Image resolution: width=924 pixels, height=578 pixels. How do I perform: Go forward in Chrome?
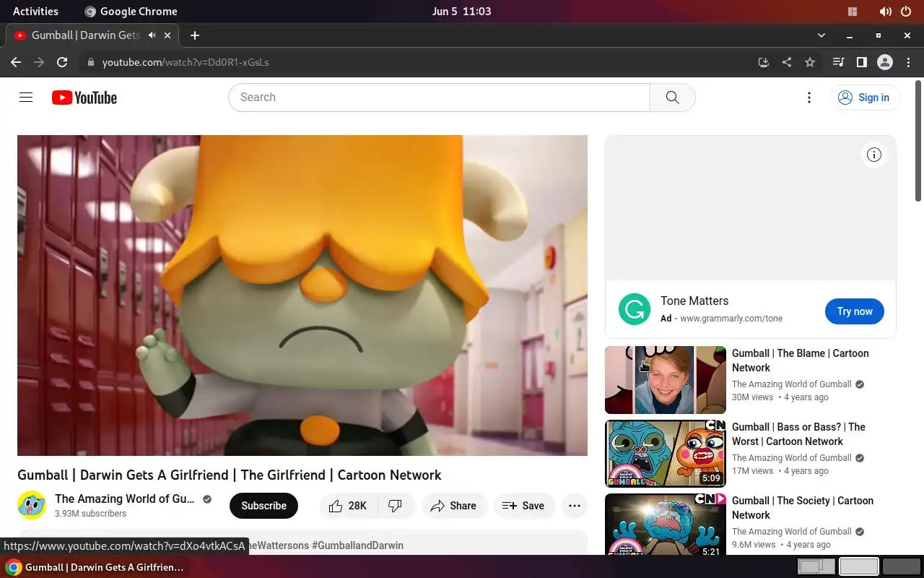point(39,62)
